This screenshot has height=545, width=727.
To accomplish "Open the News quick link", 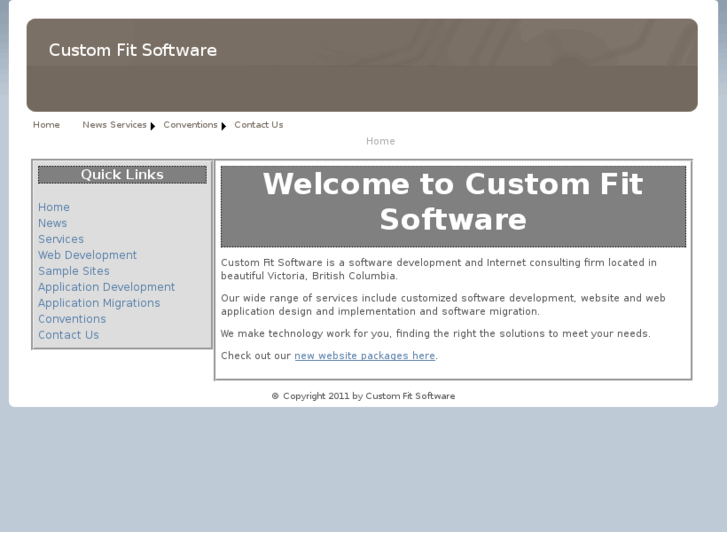I will click(52, 223).
